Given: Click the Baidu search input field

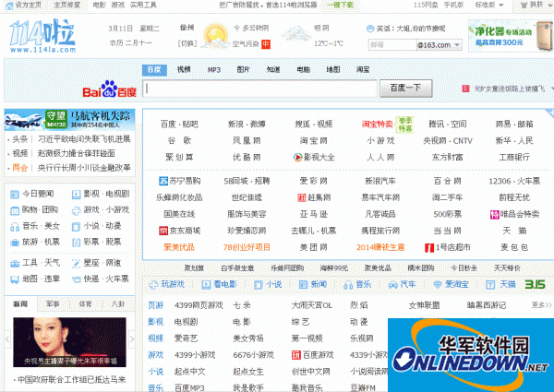Looking at the screenshot, I should click(x=260, y=89).
